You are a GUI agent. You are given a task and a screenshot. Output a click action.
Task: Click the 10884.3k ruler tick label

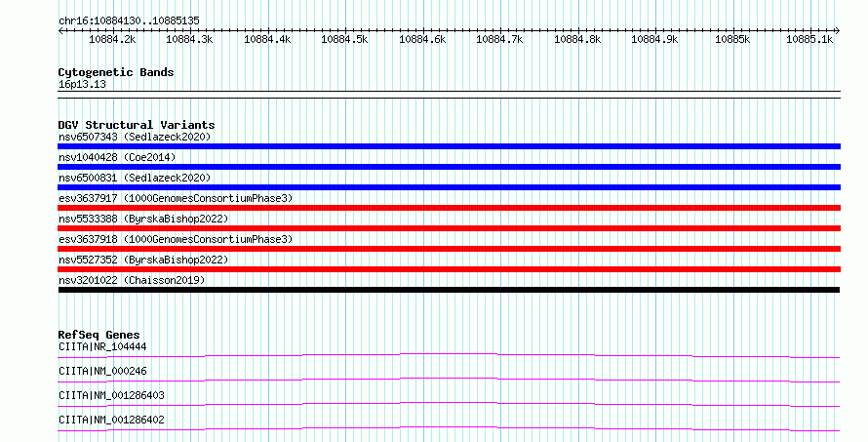[x=189, y=39]
